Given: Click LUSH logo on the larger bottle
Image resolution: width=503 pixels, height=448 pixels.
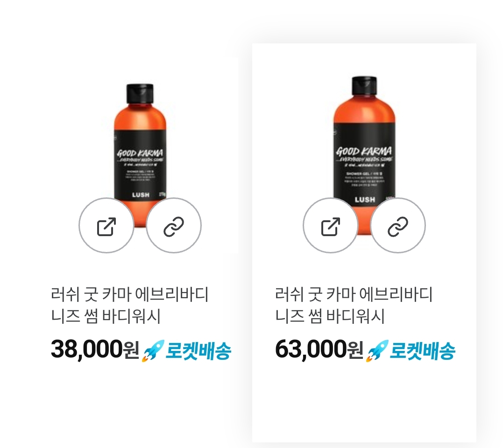Looking at the screenshot, I should coord(365,199).
